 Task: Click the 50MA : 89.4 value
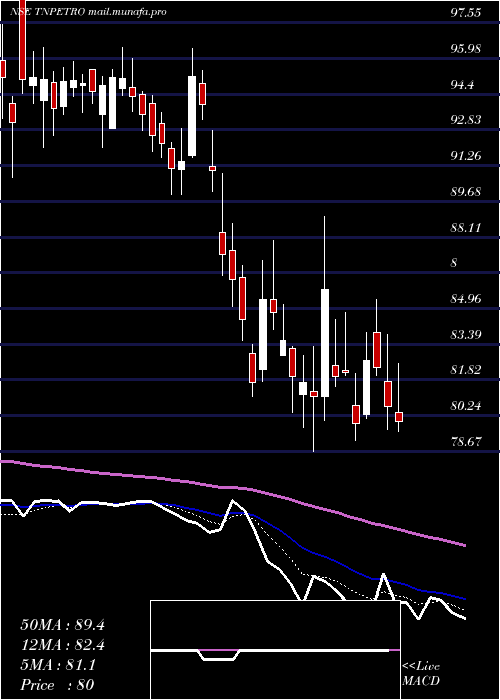62,625
